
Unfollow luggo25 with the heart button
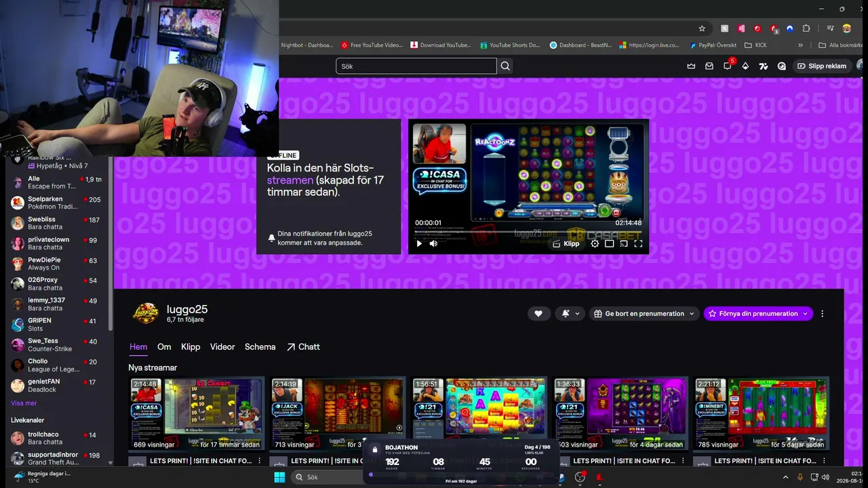[x=538, y=314]
